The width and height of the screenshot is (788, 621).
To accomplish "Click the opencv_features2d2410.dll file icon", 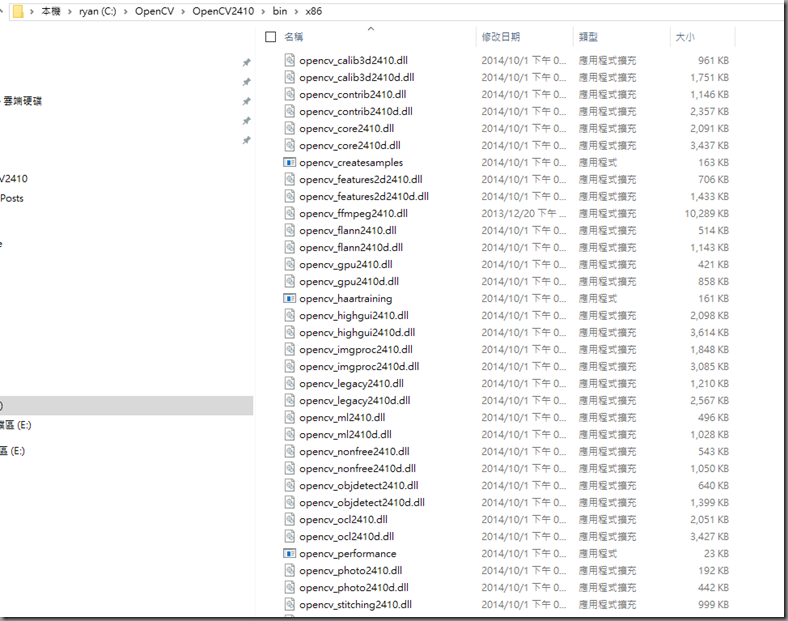I will coord(289,179).
